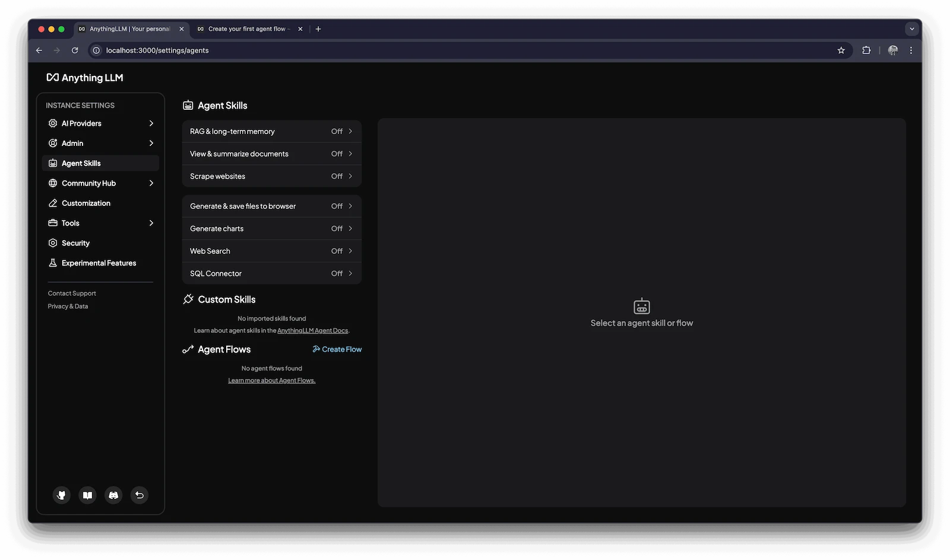This screenshot has height=560, width=950.
Task: Open a new browser tab with plus
Action: pyautogui.click(x=318, y=29)
